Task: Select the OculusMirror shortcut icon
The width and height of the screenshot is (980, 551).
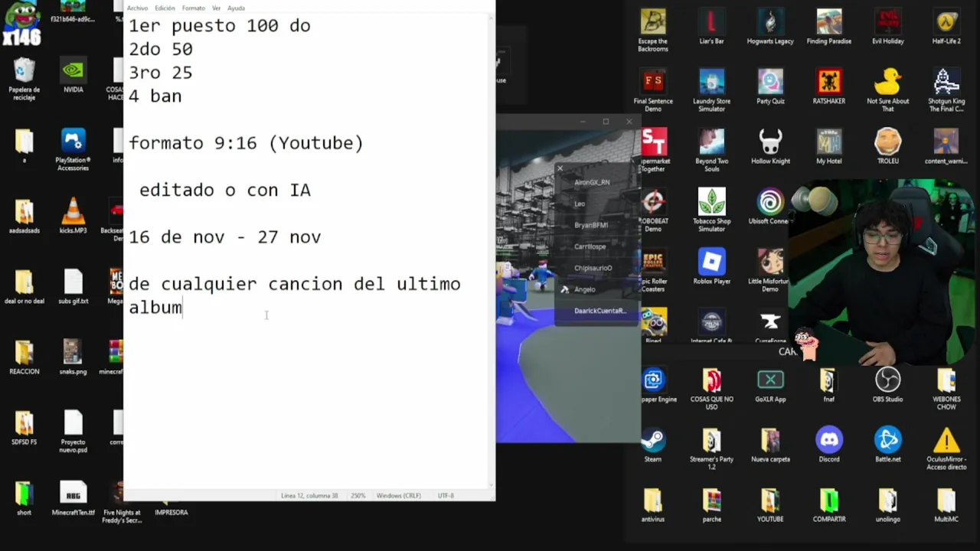Action: 946,449
